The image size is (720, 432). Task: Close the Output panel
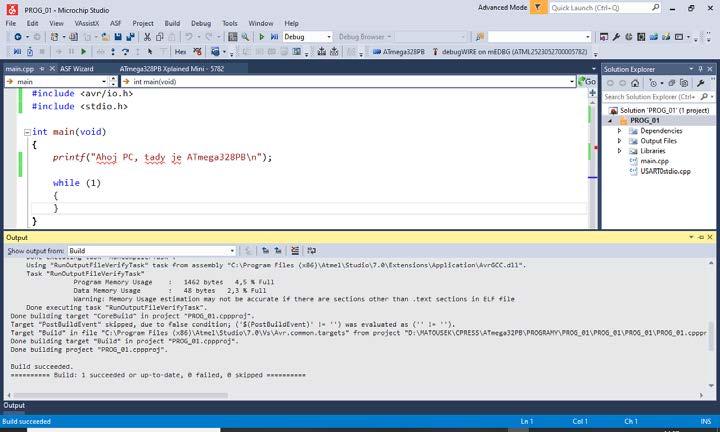point(710,237)
